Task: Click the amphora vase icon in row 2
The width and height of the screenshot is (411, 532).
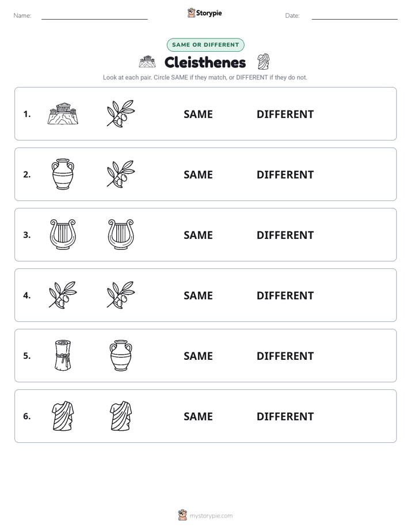Action: click(x=63, y=174)
